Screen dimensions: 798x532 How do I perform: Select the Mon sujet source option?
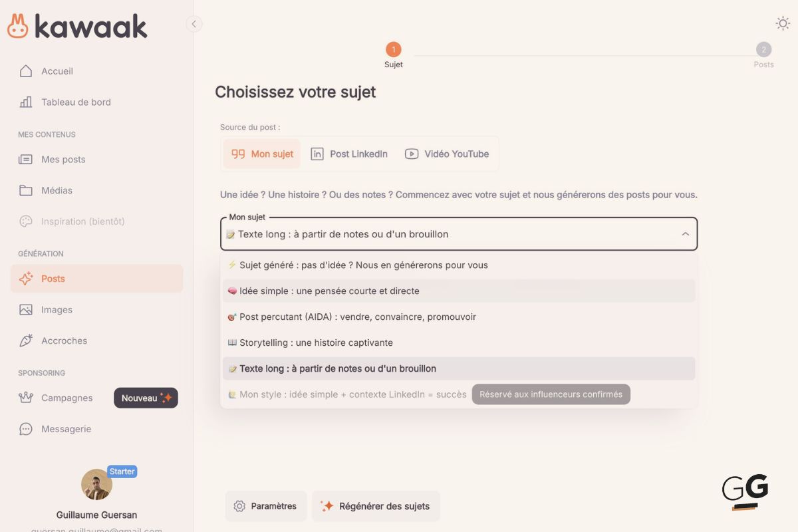coord(262,154)
